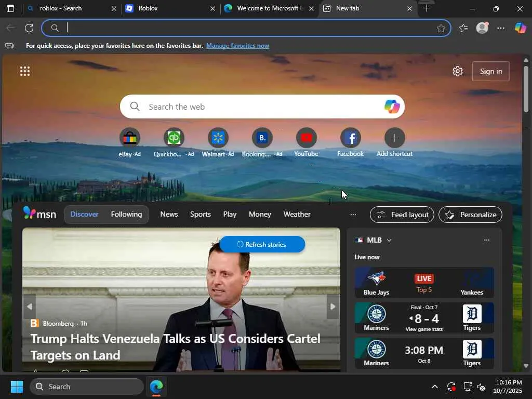Screen dimensions: 532x399
Task: Open the News category
Action: [169, 214]
